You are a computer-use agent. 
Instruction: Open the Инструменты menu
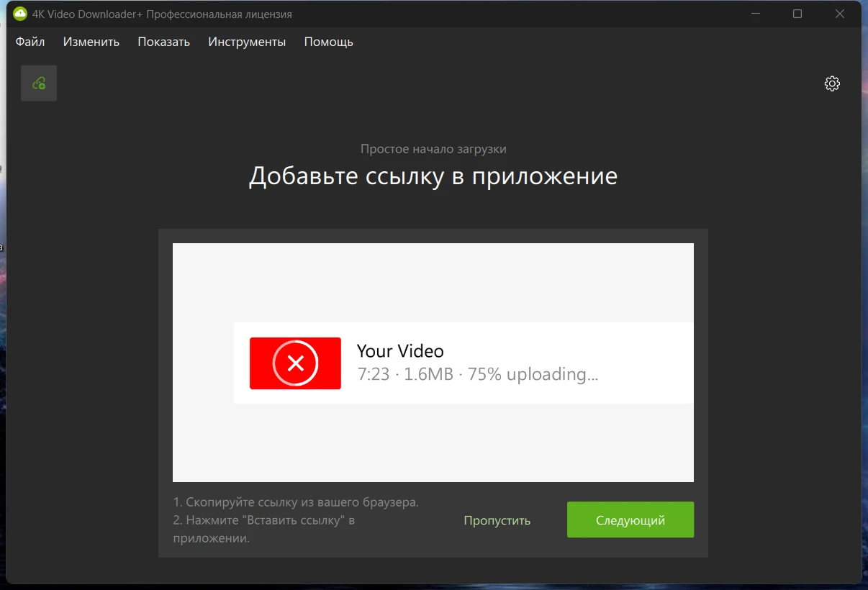pos(247,42)
